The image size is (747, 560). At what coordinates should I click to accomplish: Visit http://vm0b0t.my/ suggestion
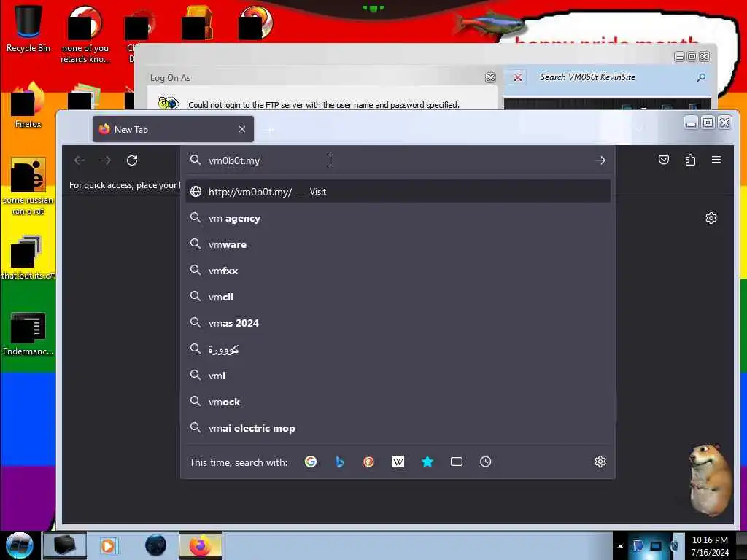point(398,192)
